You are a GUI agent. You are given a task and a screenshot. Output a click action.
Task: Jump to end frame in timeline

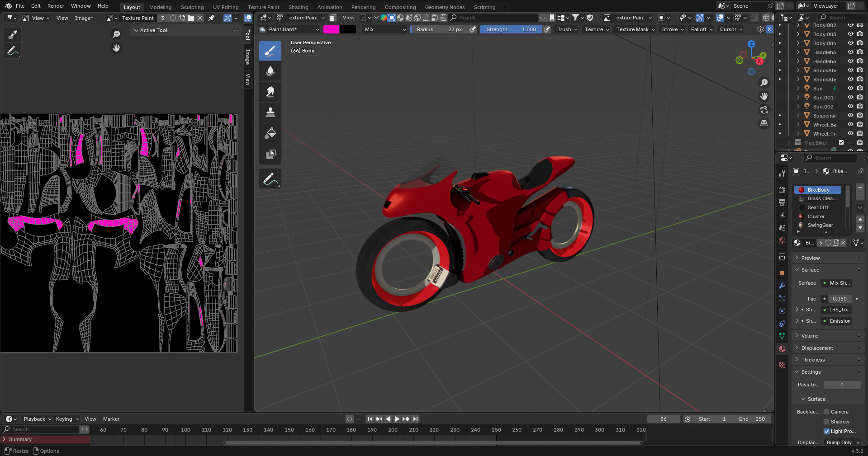pos(415,419)
